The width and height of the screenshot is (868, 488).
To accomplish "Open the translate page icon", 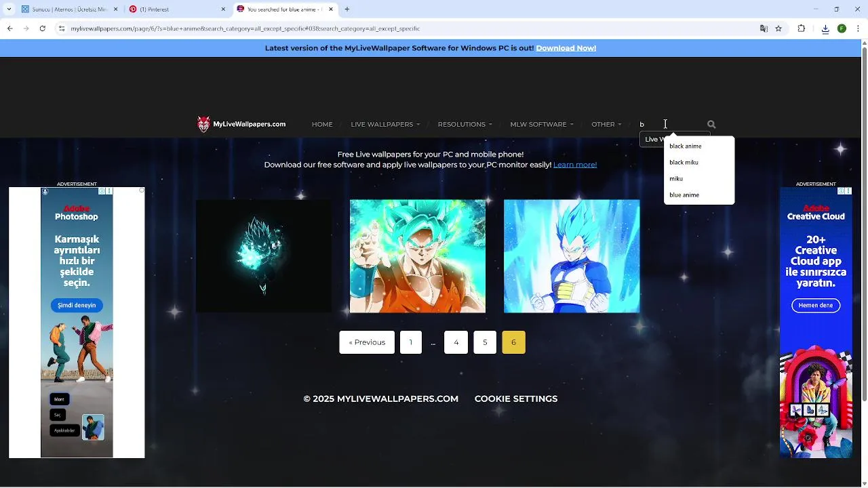I will [x=764, y=28].
